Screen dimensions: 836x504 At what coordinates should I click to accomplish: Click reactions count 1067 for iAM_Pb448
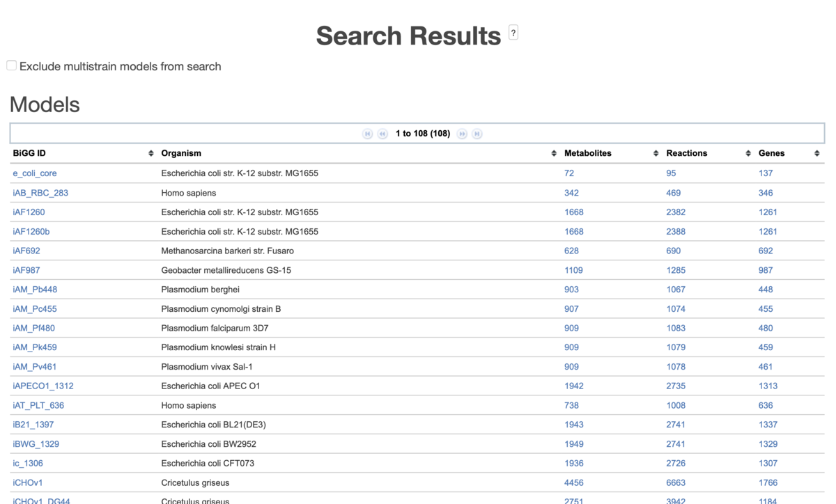[x=676, y=290]
